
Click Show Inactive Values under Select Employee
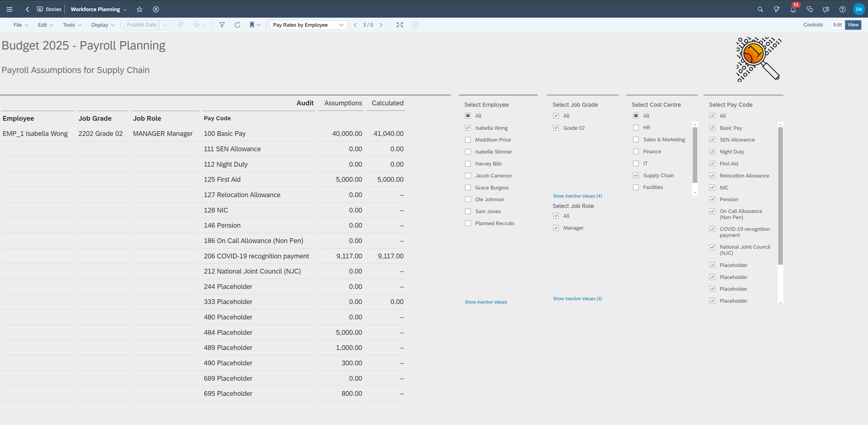(486, 302)
